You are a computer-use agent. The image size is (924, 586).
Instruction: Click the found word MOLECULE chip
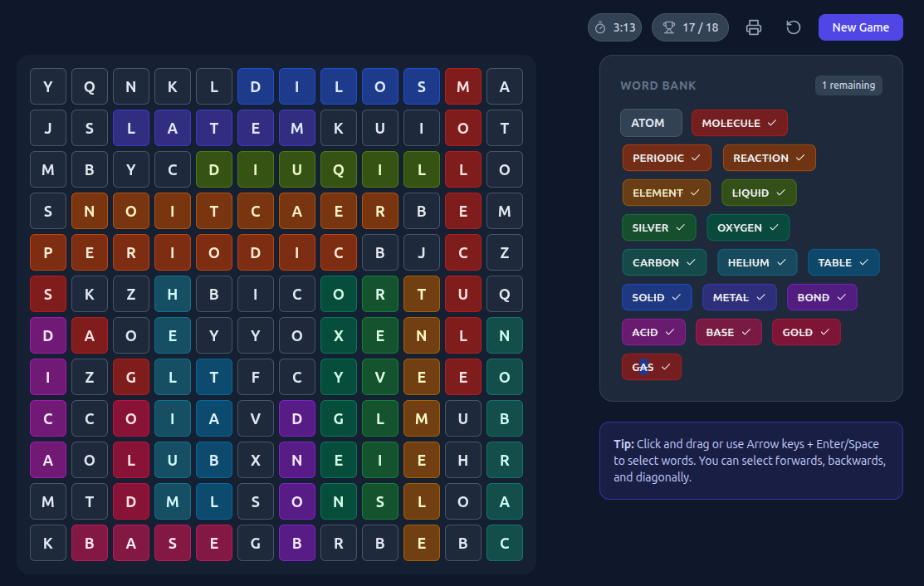coord(739,122)
